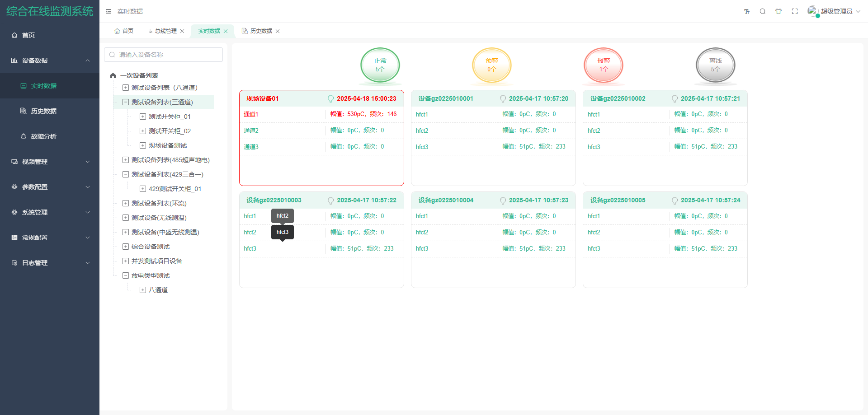Click the lightbulb icon on 现场设备01 card
Viewport: 868px width, 415px height.
click(330, 99)
